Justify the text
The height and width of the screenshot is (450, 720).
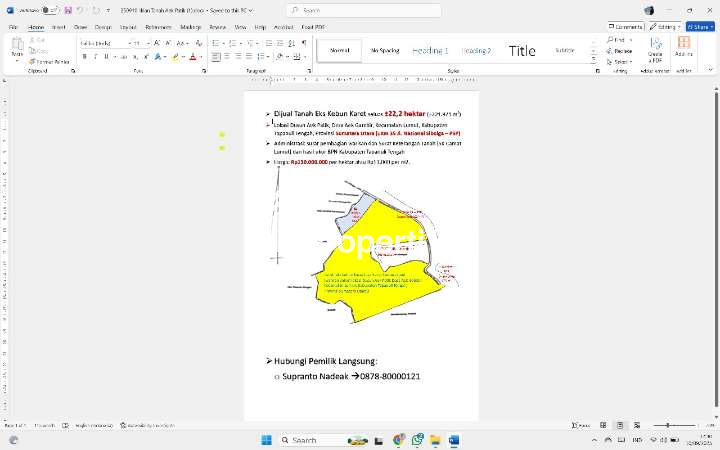(x=249, y=56)
